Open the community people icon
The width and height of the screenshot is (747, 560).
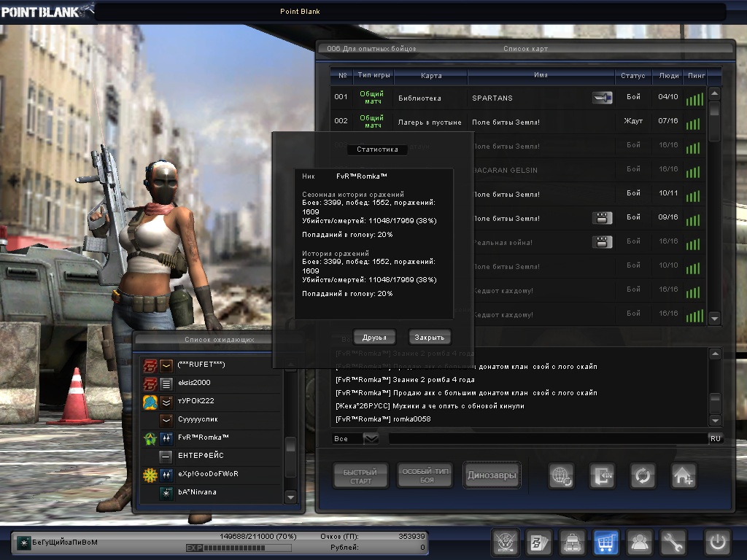[x=639, y=542]
